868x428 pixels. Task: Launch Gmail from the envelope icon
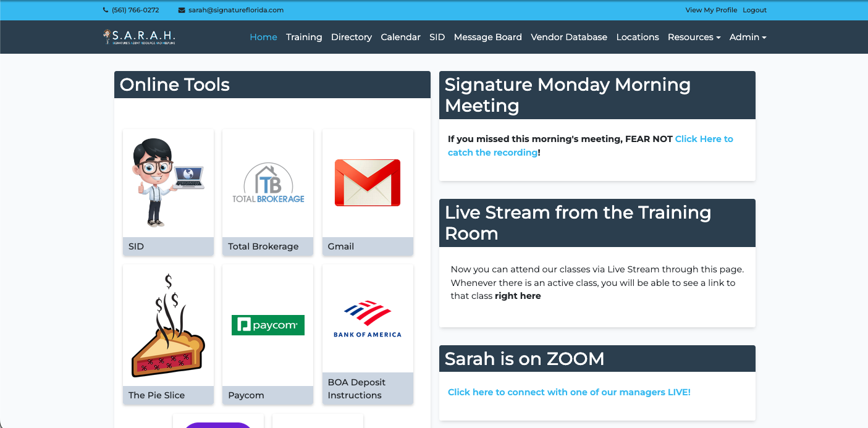(x=368, y=183)
